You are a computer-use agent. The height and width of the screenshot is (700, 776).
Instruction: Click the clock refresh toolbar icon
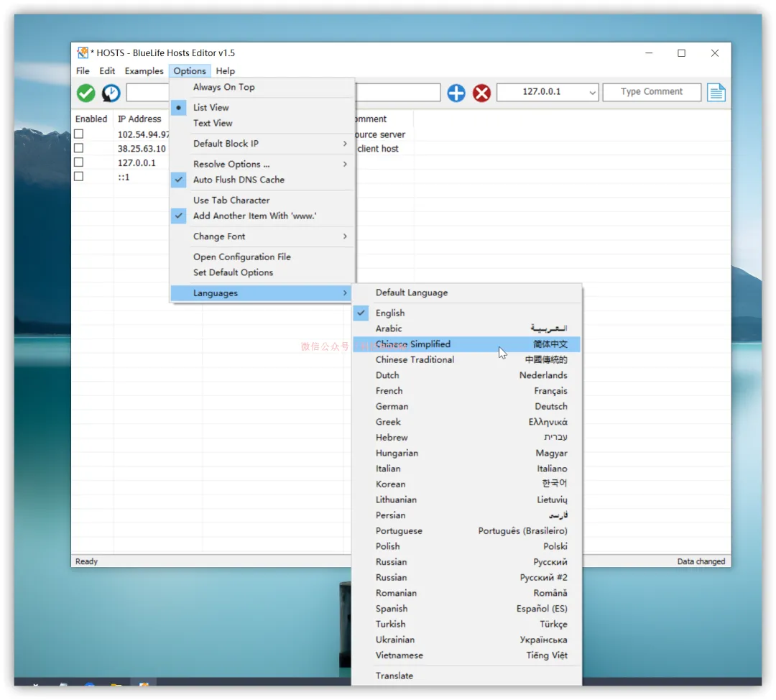111,93
